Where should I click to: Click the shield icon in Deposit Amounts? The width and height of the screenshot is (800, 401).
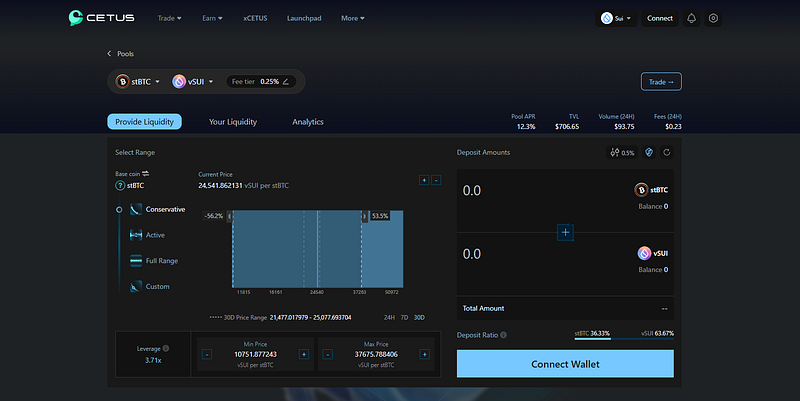coord(649,153)
